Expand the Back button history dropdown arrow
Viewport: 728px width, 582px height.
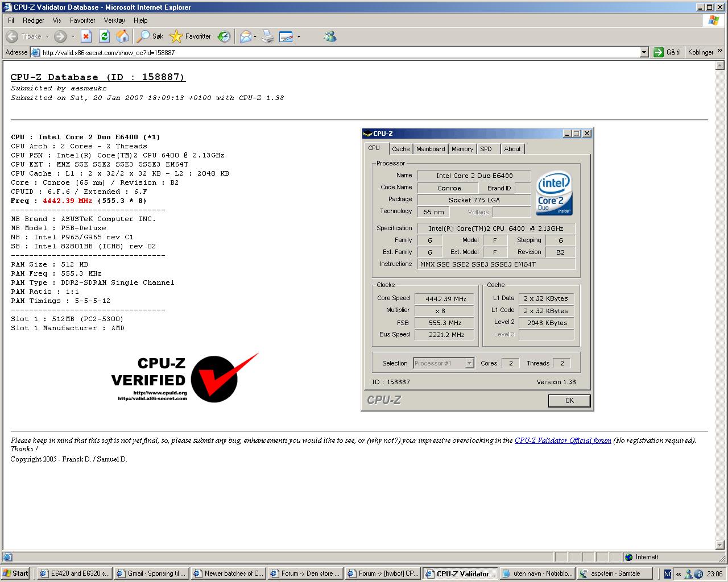click(47, 36)
